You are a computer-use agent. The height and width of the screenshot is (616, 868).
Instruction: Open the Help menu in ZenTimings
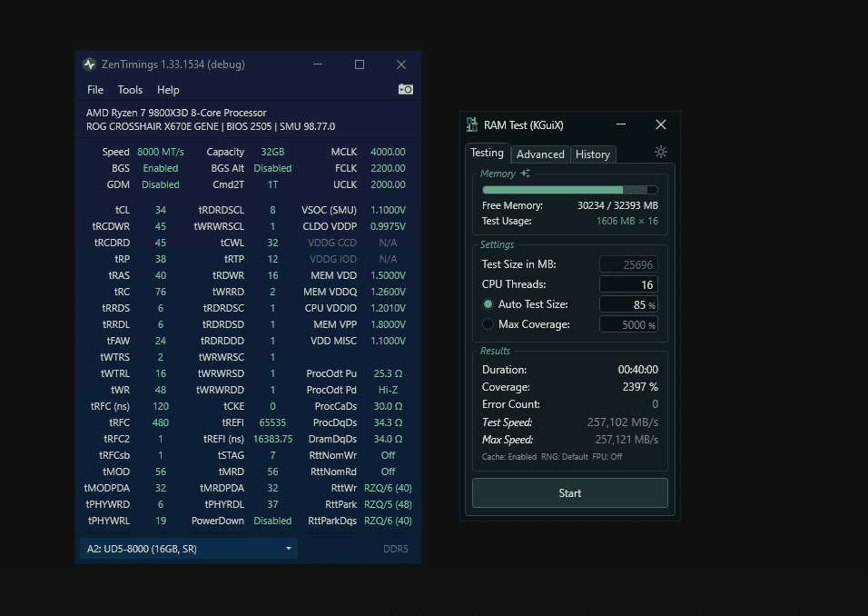pos(168,90)
